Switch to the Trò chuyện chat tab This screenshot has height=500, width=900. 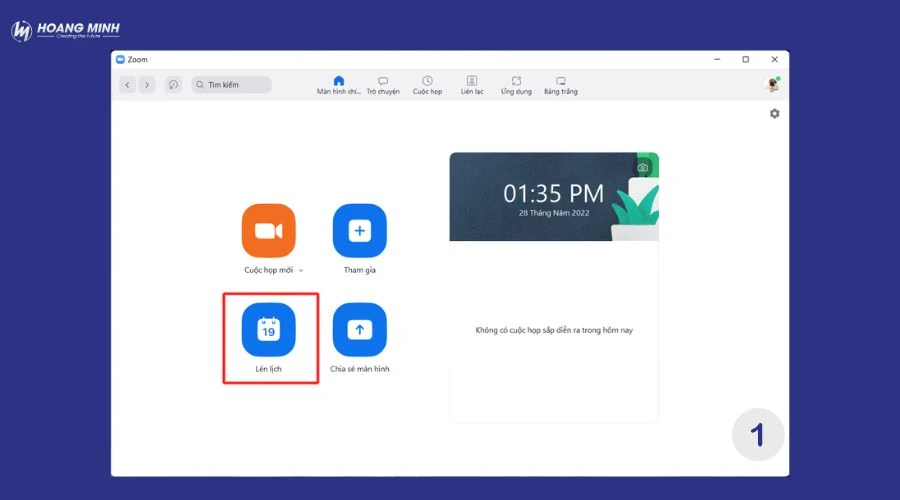click(383, 85)
